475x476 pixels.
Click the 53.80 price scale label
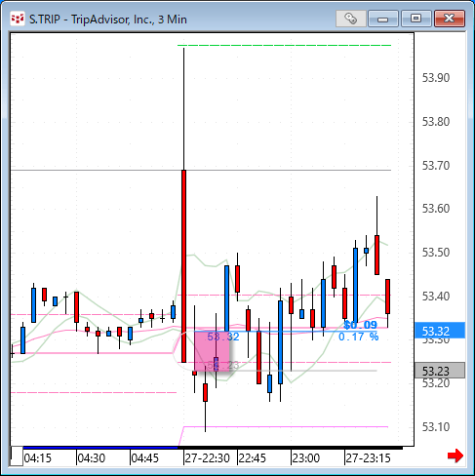[436, 122]
